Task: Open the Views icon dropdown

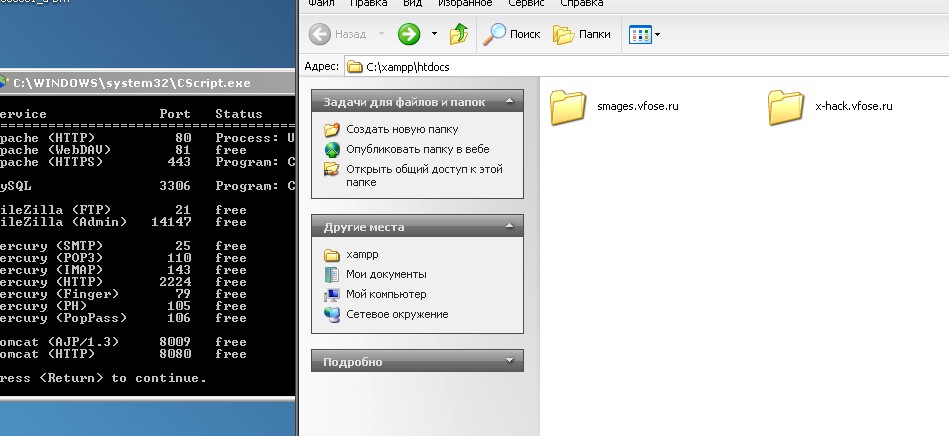Action: (645, 34)
